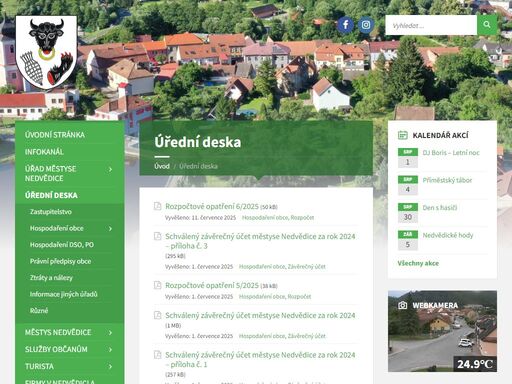This screenshot has width=512, height=384.
Task: Open the webcam thumbnail image
Action: 442,331
